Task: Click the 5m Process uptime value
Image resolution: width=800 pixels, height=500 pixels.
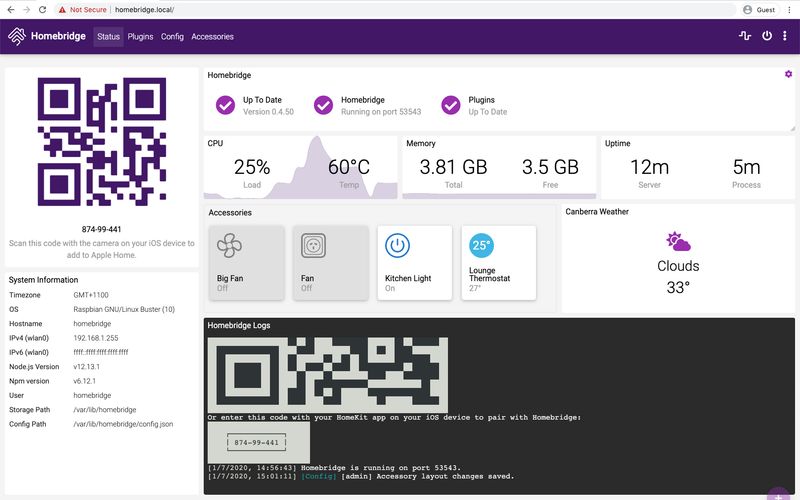Action: tap(746, 167)
